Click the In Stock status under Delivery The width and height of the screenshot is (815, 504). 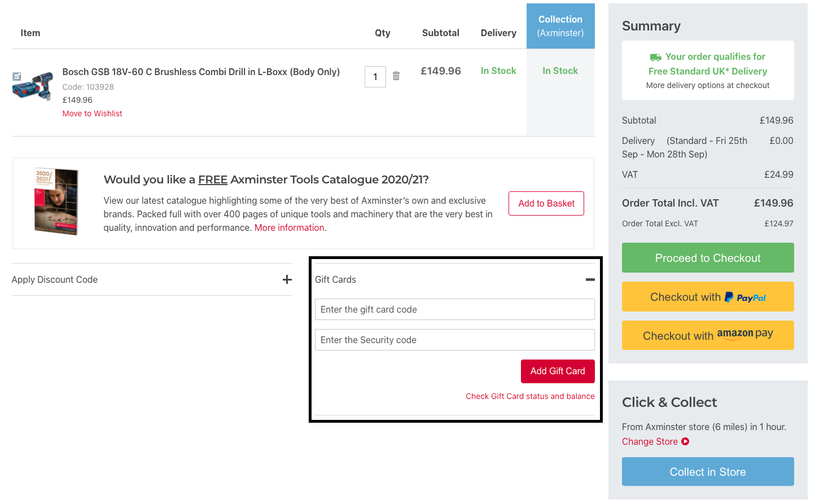pyautogui.click(x=498, y=71)
